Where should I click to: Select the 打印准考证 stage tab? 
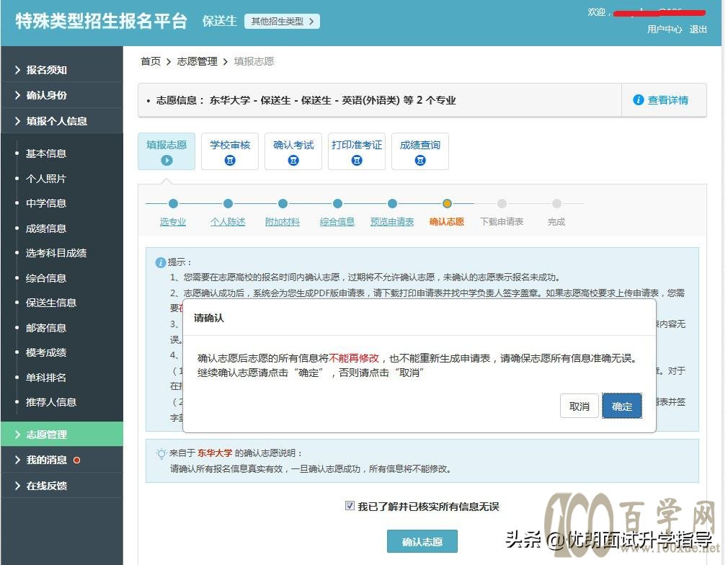pyautogui.click(x=357, y=151)
